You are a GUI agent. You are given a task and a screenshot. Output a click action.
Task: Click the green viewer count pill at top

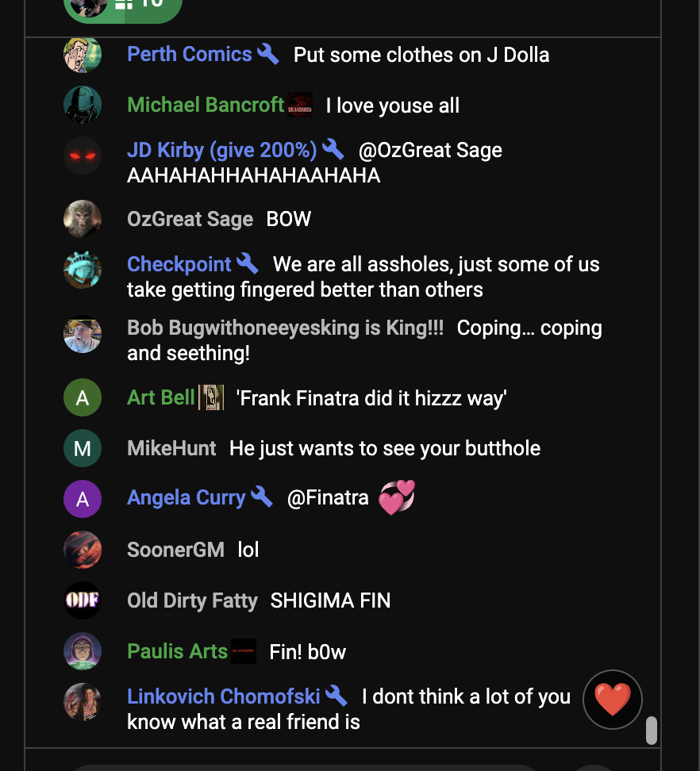(x=123, y=9)
